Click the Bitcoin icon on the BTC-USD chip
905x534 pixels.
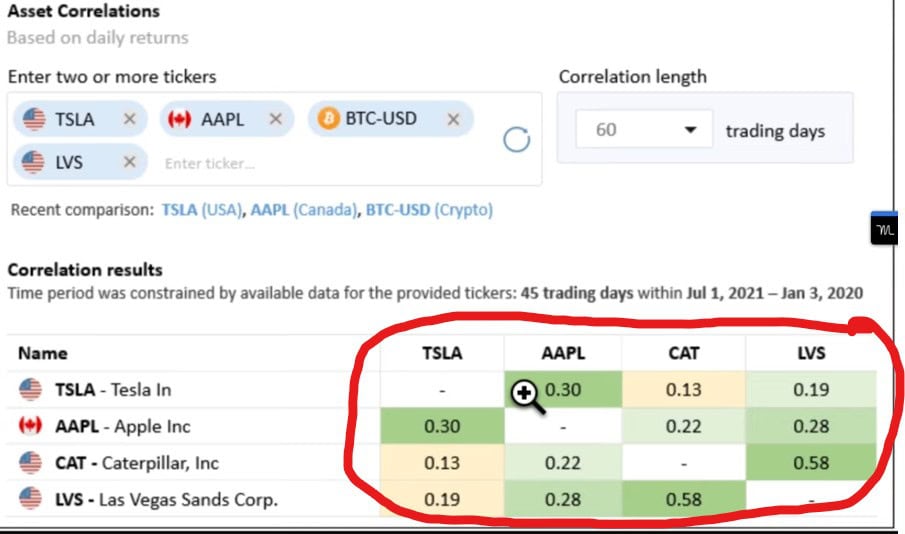328,118
